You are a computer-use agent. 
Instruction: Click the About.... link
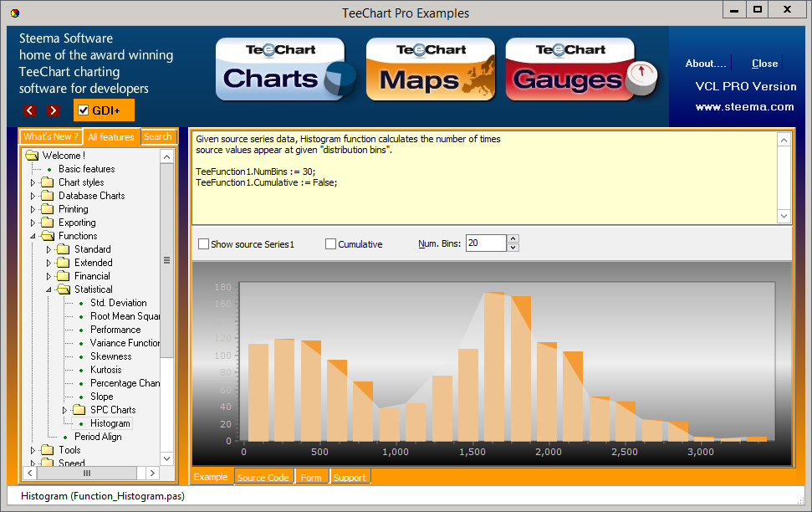pos(705,64)
